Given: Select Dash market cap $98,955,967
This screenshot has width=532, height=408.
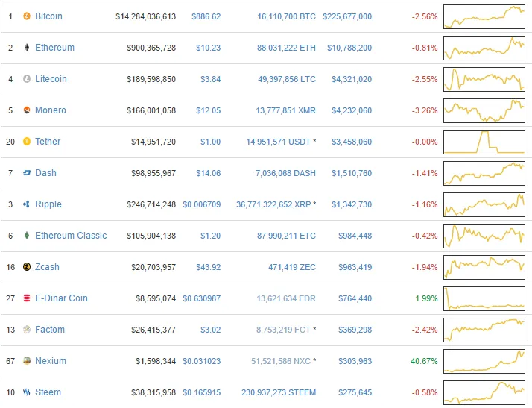Looking at the screenshot, I should point(153,173).
